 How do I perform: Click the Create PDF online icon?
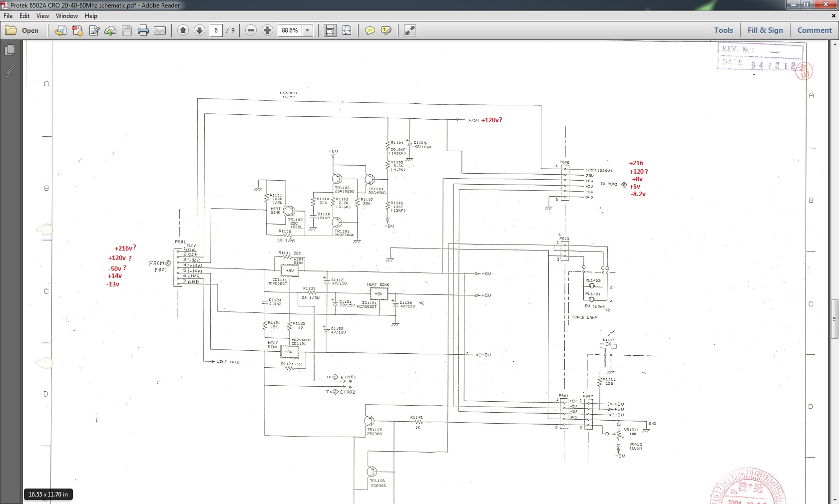(x=77, y=30)
